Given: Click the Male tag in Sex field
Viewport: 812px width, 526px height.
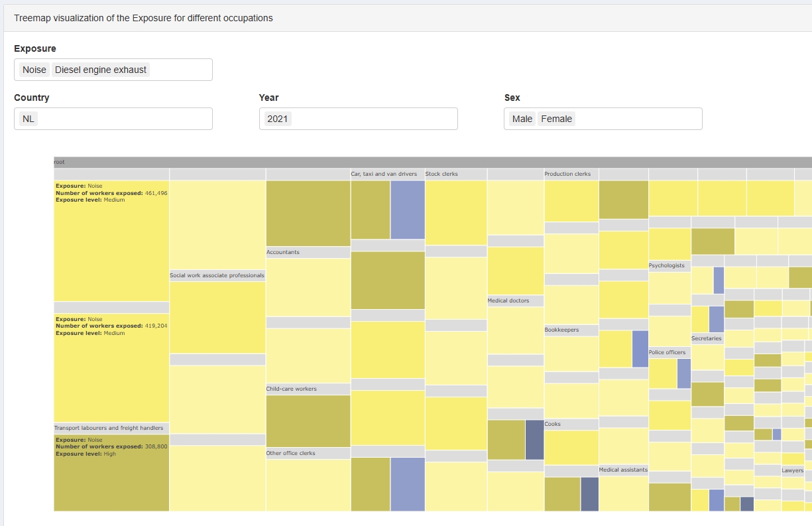Looking at the screenshot, I should [x=522, y=119].
